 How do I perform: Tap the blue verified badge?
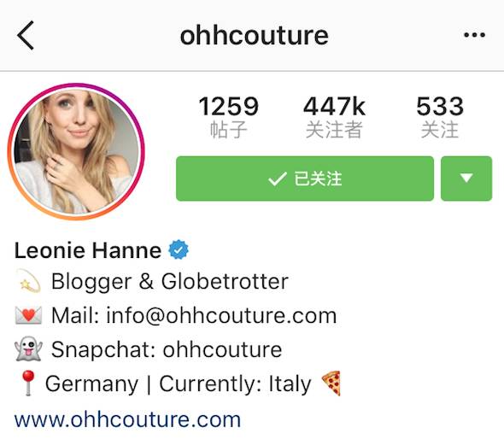[179, 249]
